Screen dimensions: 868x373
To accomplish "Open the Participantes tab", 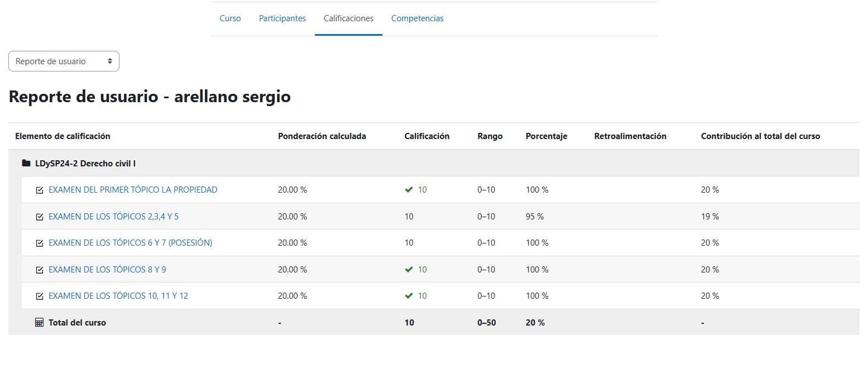I will click(x=282, y=18).
